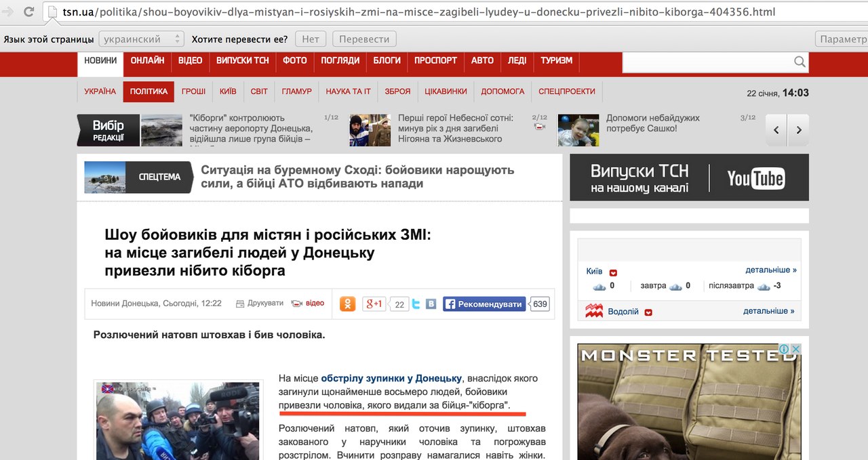This screenshot has width=868, height=460.
Task: Open the Спецтема headline about Схід
Action: point(357,177)
